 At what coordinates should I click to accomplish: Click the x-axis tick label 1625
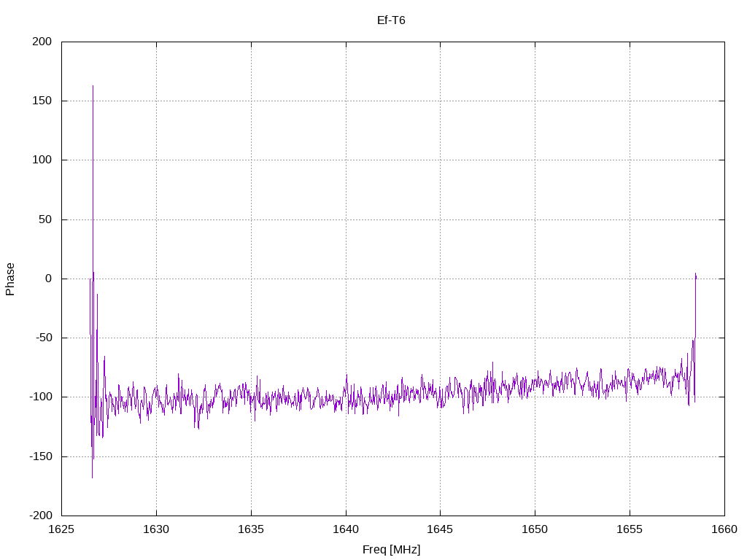coord(61,529)
